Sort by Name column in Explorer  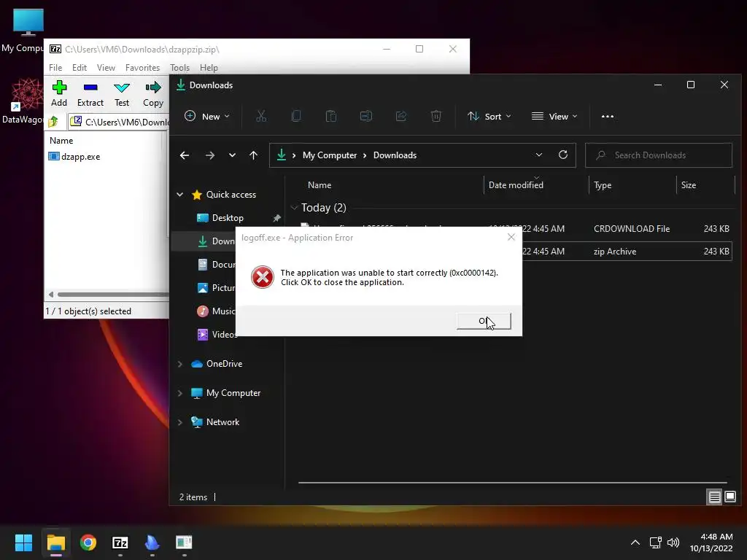(320, 185)
